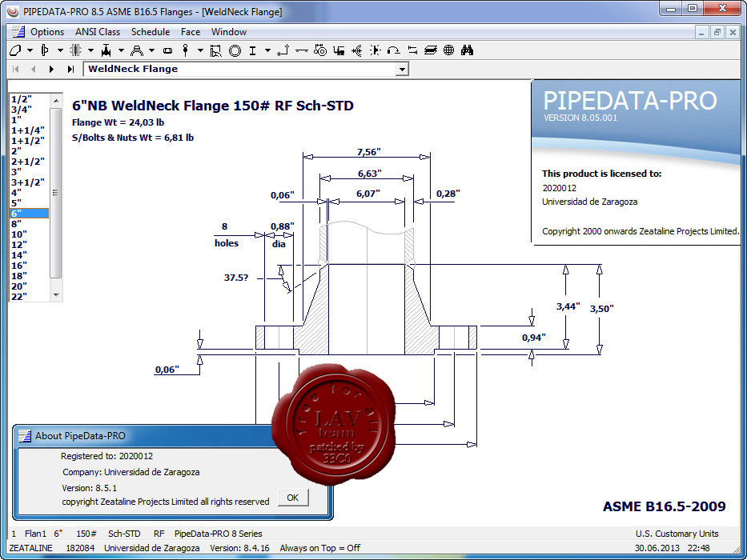Select the ring gasket circle icon
This screenshot has height=560, width=747.
[235, 50]
